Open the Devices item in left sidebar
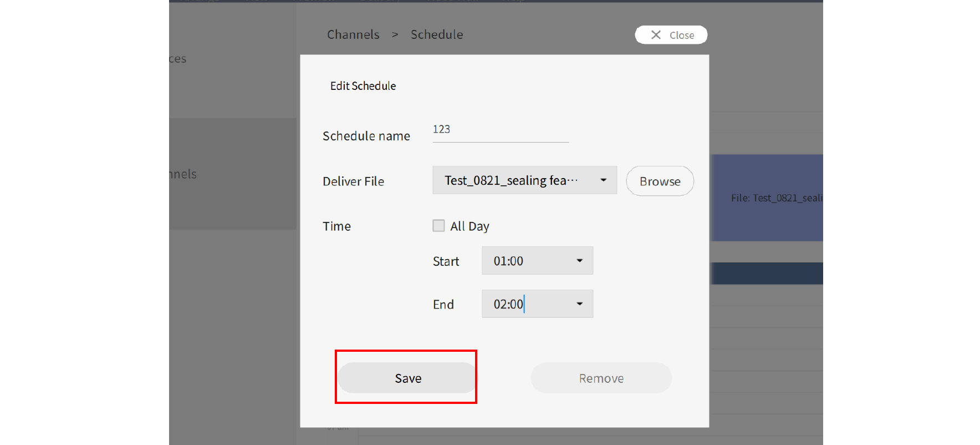This screenshot has height=445, width=980. click(x=177, y=59)
